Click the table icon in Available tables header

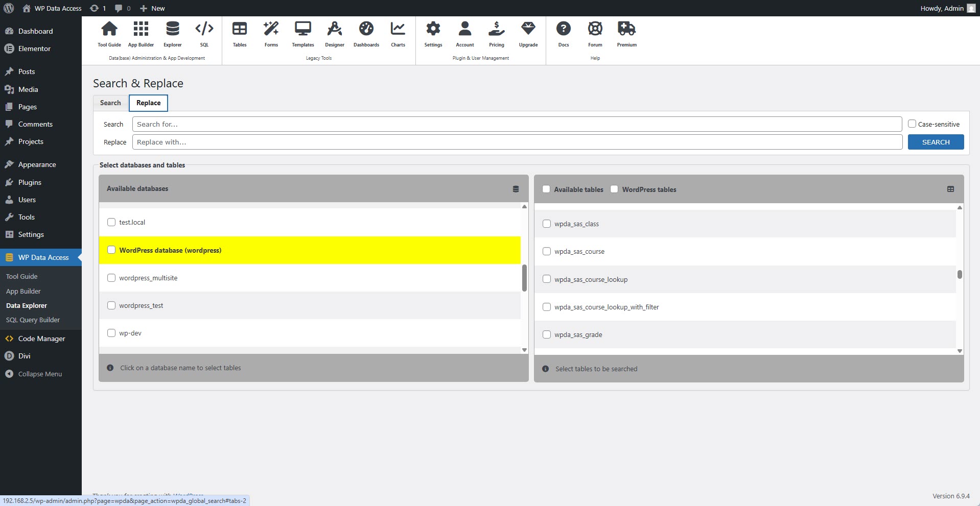coord(950,189)
